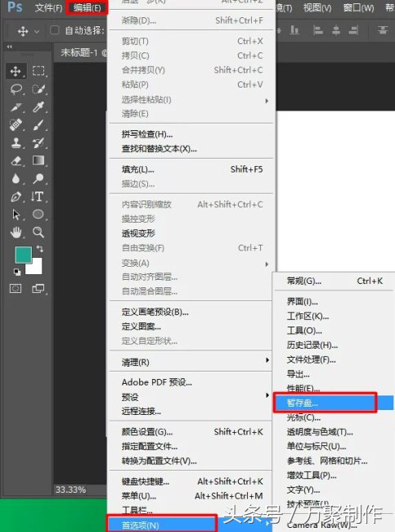The image size is (395, 532).
Task: Change the screen mode
Action: 38,289
